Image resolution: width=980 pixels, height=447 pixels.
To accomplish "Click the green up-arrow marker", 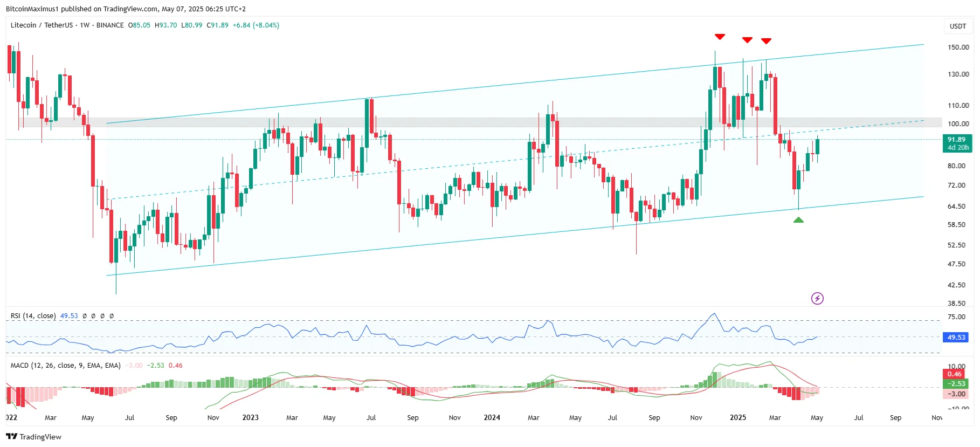I will pos(798,219).
